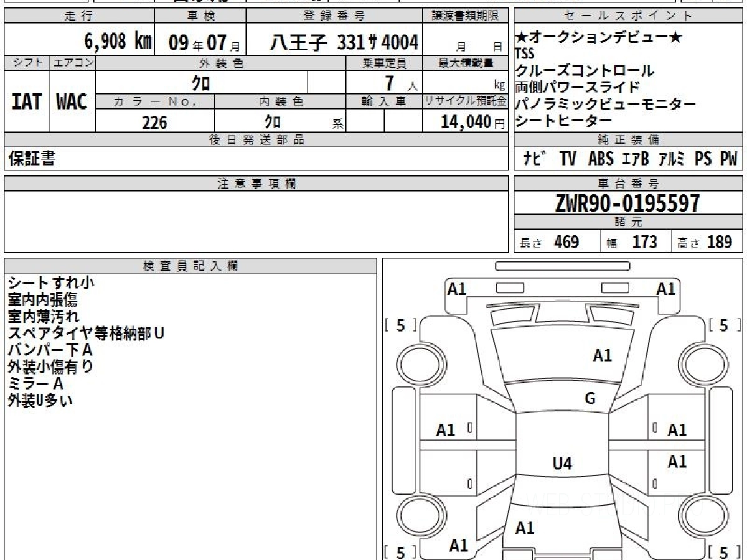Click the kg unit in the 最大積載量 cell
This screenshot has width=747, height=560.
499,86
